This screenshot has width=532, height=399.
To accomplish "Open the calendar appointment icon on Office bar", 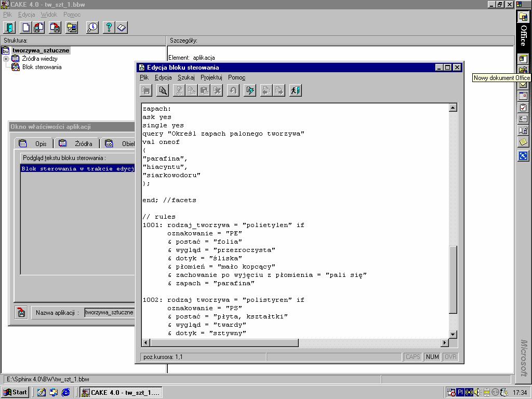I will [x=523, y=96].
